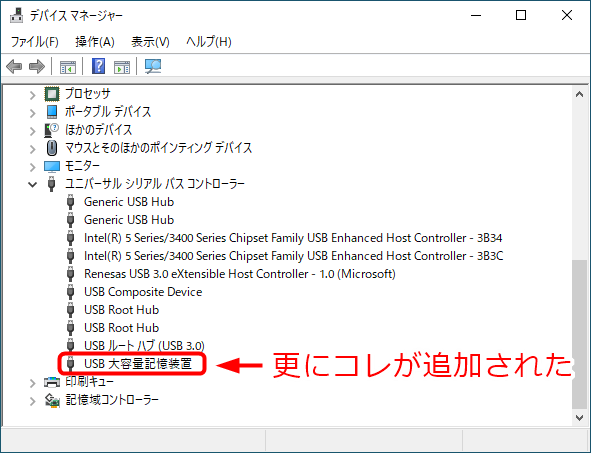Open the ヘルプ(H) menu
Screen dimensions: 591x453
[x=209, y=41]
